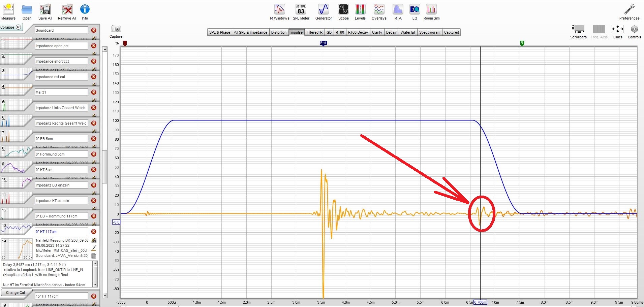Screen dimensions: 644x307
Task: Select measurement 11 thumbnail with red peaks
Action: point(17,198)
